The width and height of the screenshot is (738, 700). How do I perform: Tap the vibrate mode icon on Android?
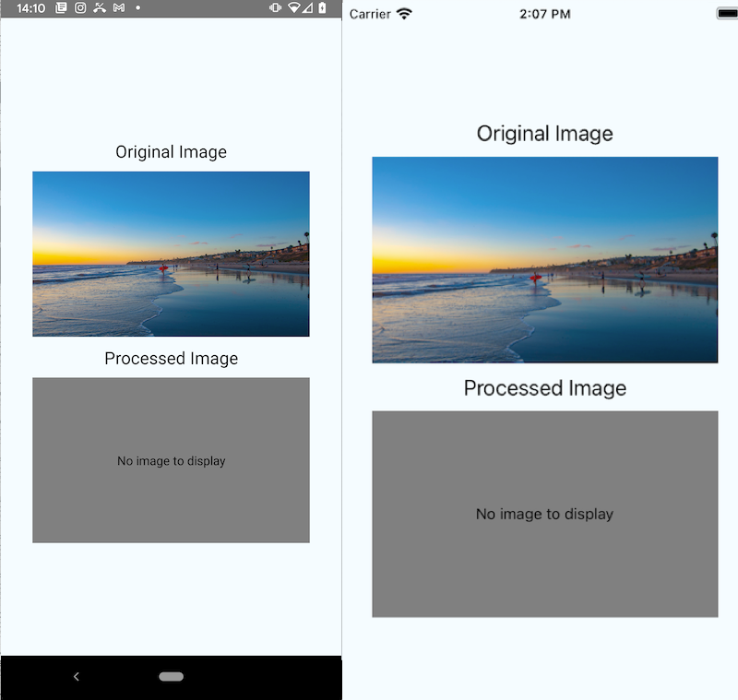point(275,7)
